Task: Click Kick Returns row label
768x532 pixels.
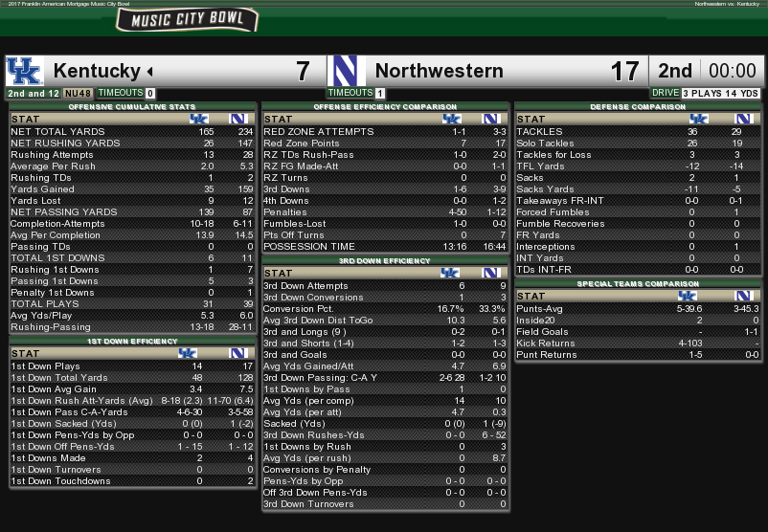Action: click(546, 344)
